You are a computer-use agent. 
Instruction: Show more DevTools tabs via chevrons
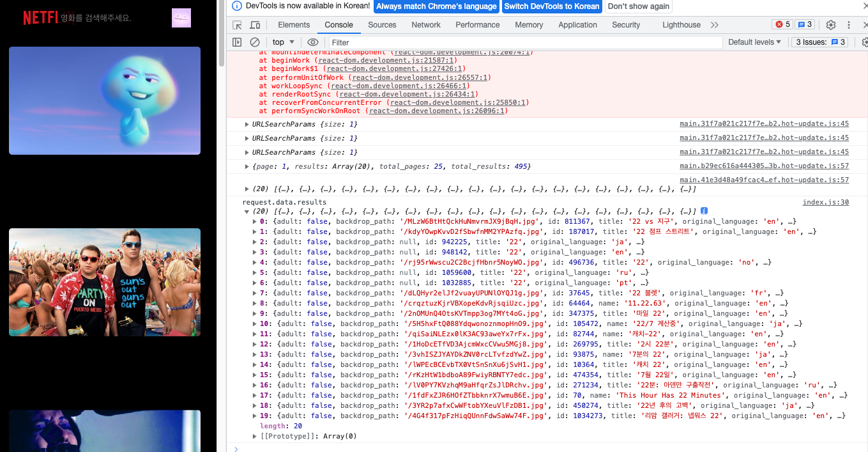pos(715,25)
